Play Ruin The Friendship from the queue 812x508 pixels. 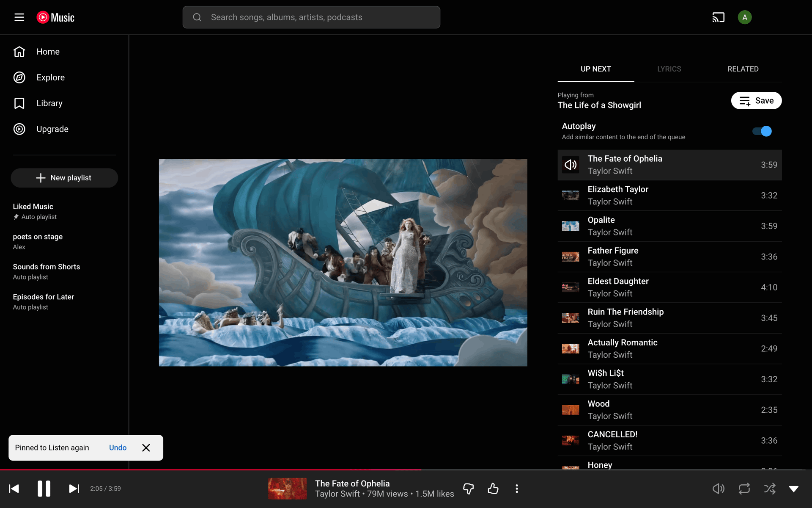click(x=669, y=318)
